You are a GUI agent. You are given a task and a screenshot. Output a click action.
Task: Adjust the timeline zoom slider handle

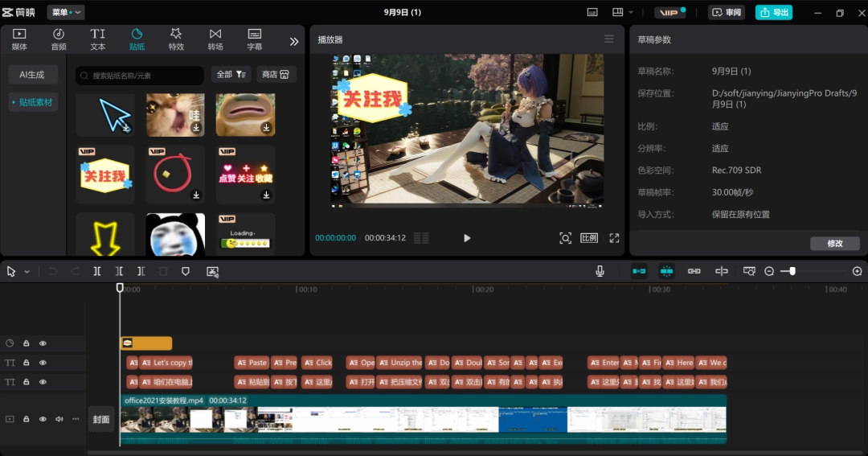(792, 272)
